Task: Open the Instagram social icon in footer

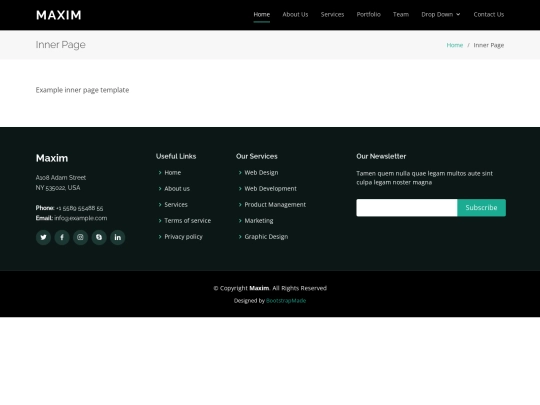Action: [x=81, y=237]
